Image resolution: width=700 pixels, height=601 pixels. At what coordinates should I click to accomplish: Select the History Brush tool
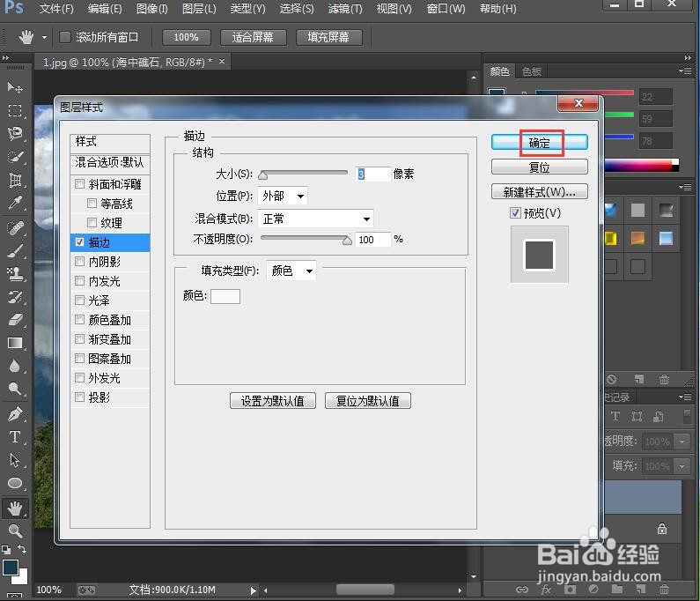pos(15,297)
